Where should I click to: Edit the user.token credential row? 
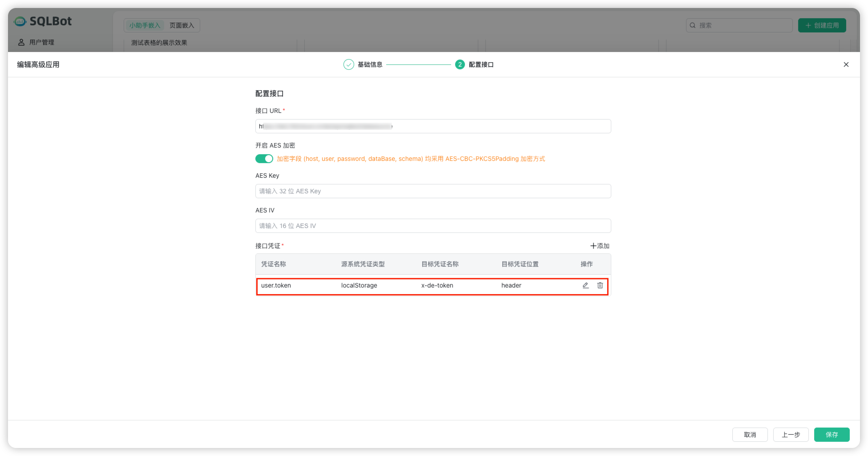[585, 285]
